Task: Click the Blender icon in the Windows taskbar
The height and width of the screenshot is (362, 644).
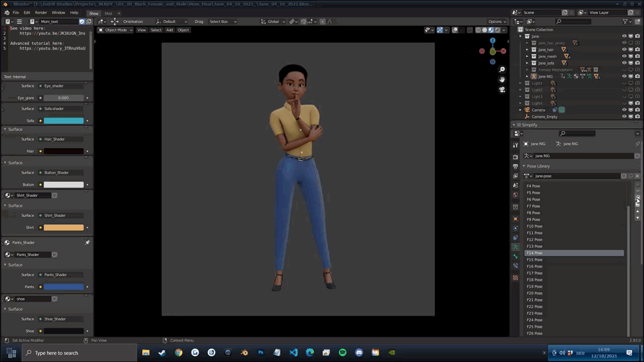Action: click(x=245, y=353)
